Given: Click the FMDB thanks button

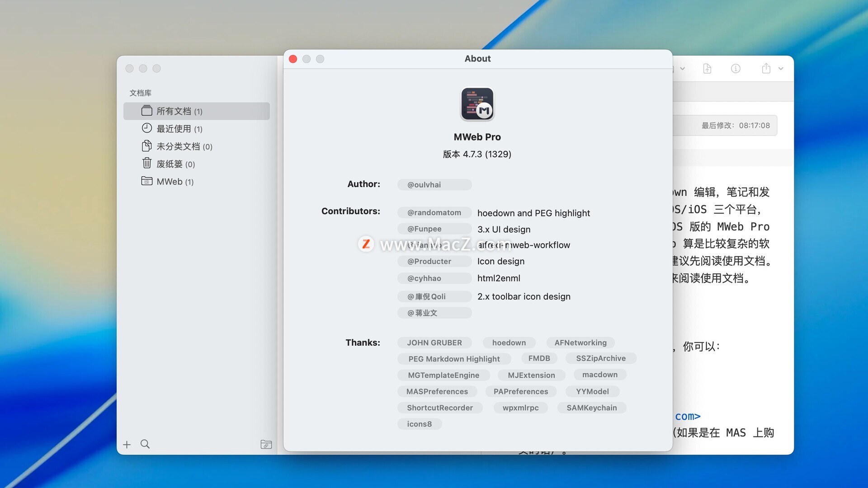Looking at the screenshot, I should pos(539,358).
